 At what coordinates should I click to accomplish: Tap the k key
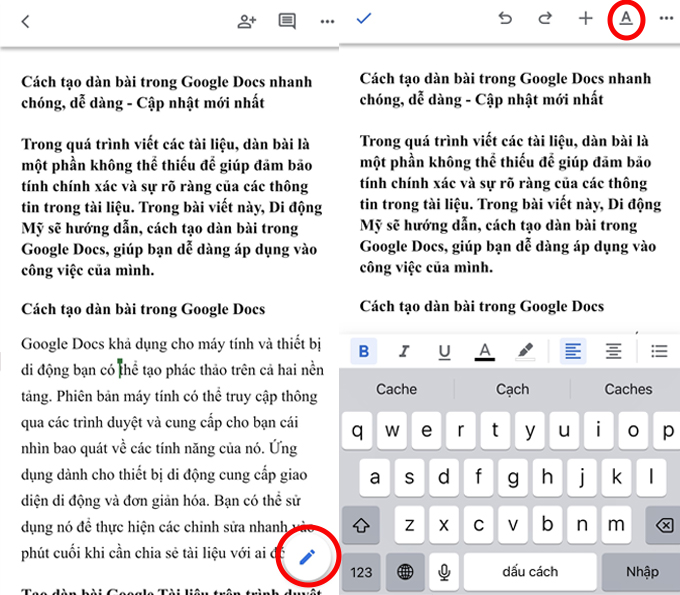click(616, 477)
